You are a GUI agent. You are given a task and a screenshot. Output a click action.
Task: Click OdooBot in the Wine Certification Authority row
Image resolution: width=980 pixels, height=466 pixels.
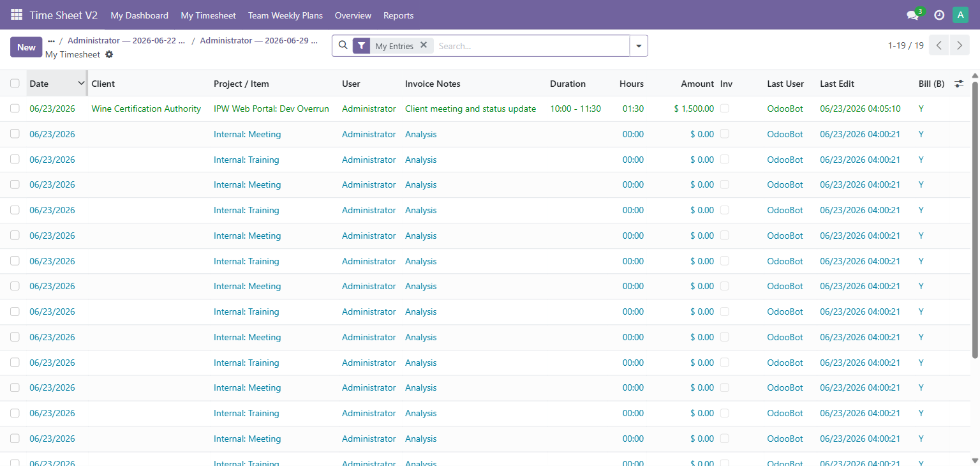coord(785,109)
